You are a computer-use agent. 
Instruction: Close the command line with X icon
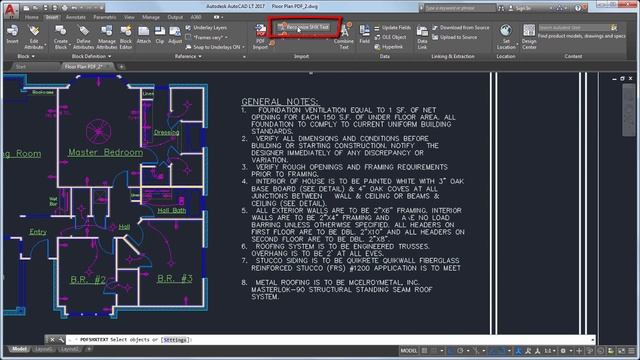tap(52, 340)
